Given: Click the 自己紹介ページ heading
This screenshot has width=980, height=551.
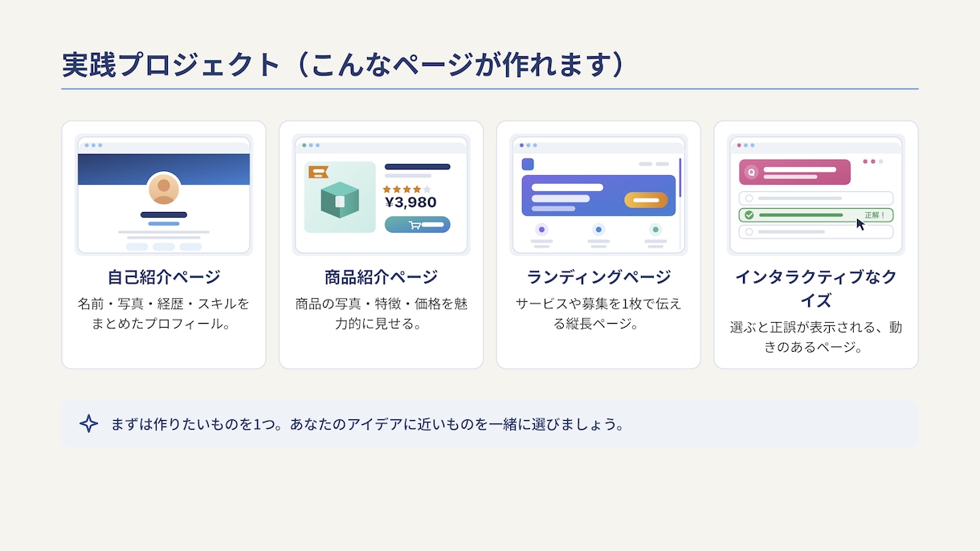Looking at the screenshot, I should point(164,277).
